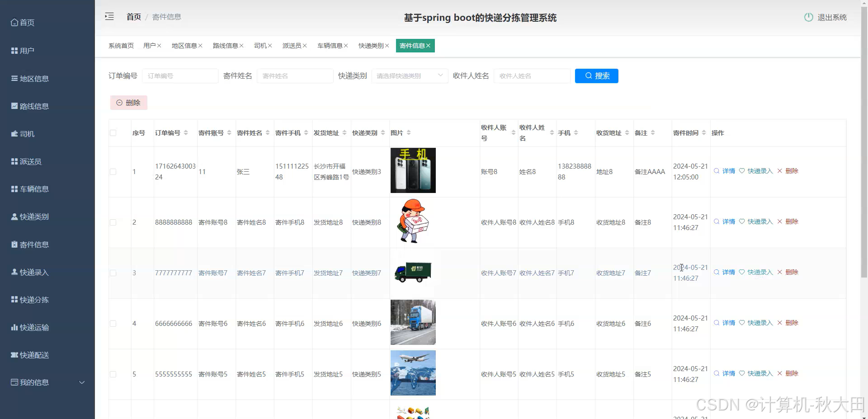Image resolution: width=868 pixels, height=419 pixels.
Task: Close the 快递类别 tab with its X
Action: click(387, 46)
